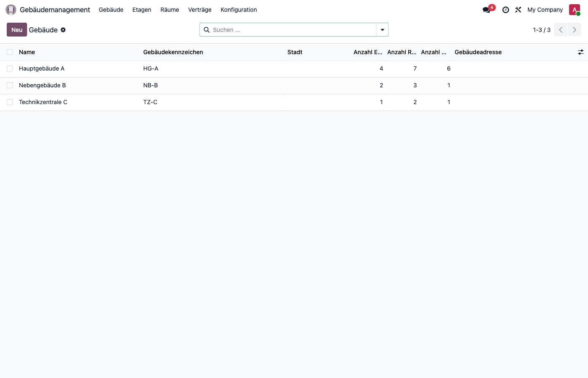
Task: Expand the search filter dropdown arrow
Action: pyautogui.click(x=382, y=30)
